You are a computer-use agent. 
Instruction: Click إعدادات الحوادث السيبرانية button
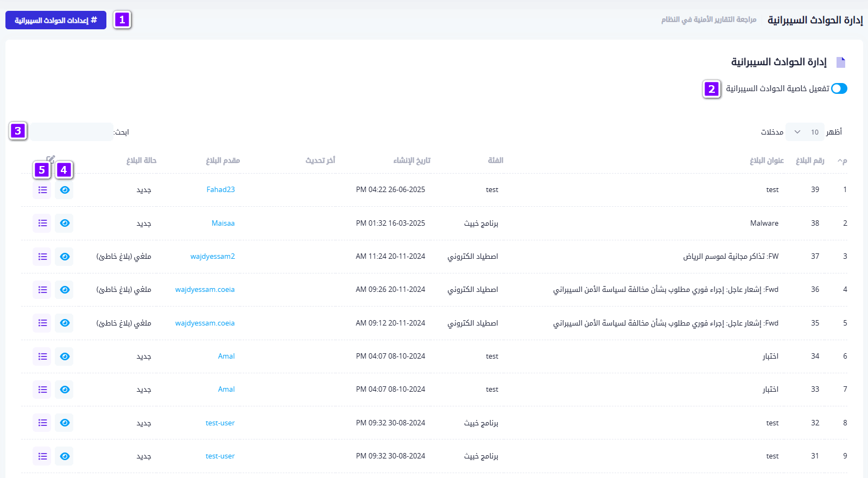tap(56, 20)
